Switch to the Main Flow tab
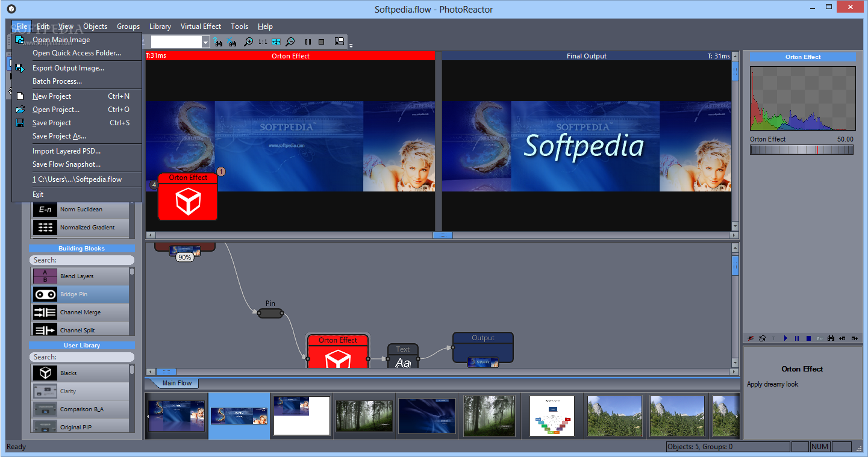The image size is (868, 457). (x=176, y=383)
